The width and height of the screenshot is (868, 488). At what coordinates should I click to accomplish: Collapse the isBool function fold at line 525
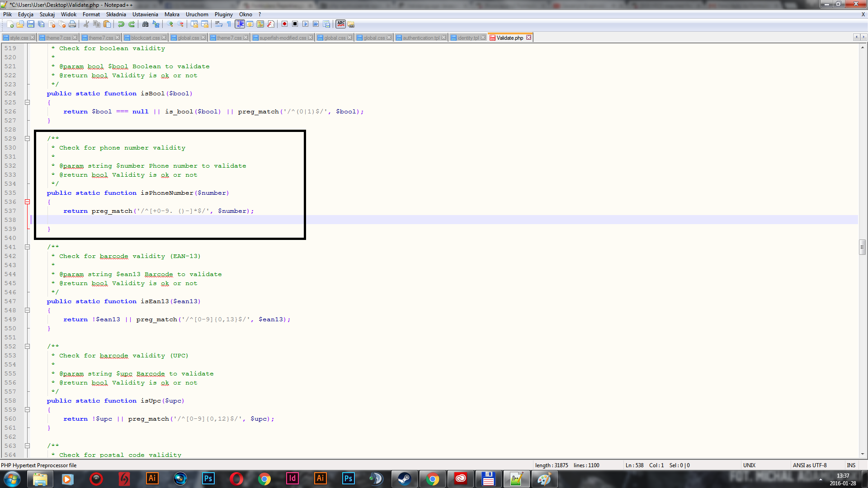pyautogui.click(x=27, y=103)
